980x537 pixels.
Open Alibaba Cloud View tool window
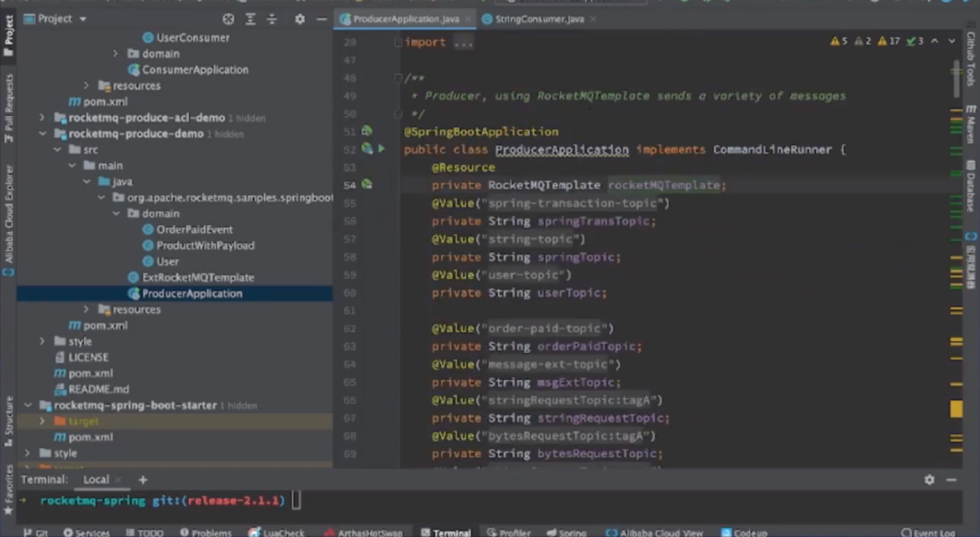[x=654, y=532]
